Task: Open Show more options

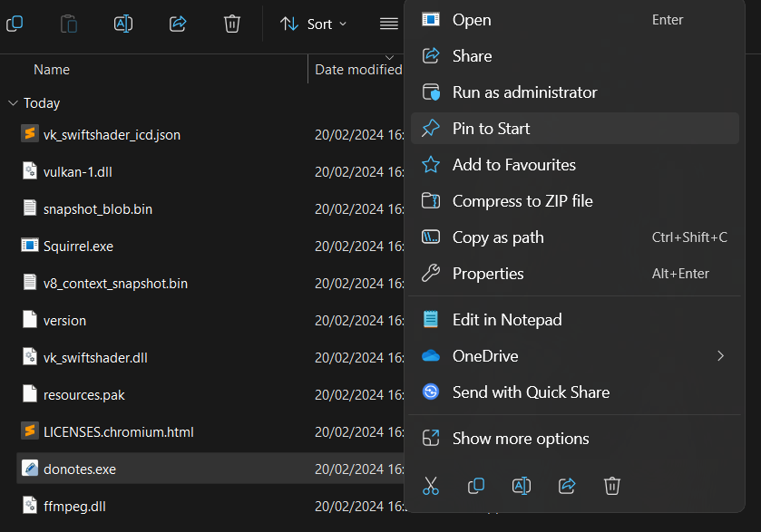Action: pyautogui.click(x=521, y=439)
